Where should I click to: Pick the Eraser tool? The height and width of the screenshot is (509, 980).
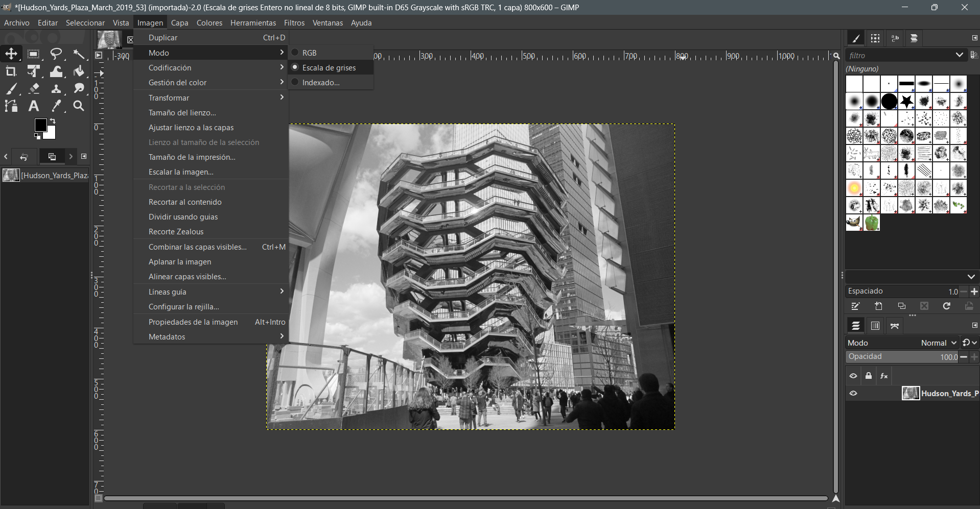point(34,89)
